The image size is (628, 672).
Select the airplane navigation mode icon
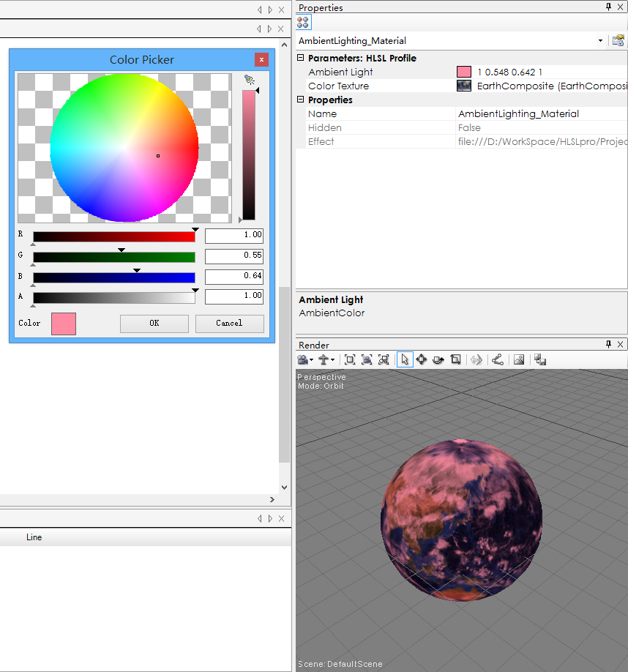click(324, 359)
